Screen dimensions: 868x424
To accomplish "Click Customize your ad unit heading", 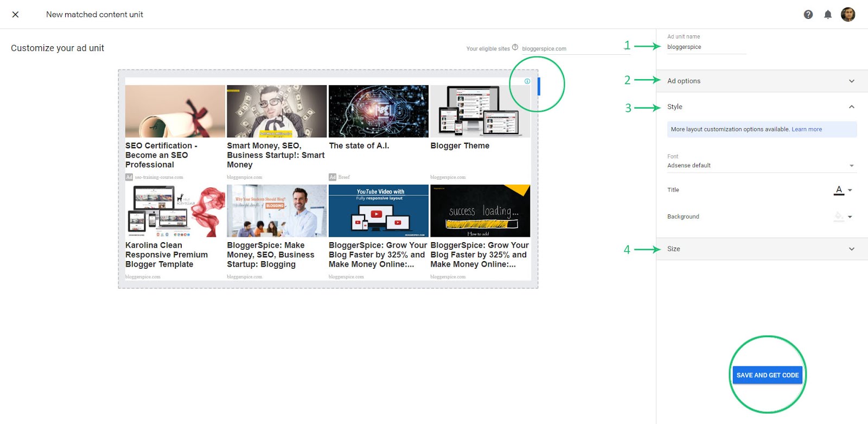I will click(58, 48).
